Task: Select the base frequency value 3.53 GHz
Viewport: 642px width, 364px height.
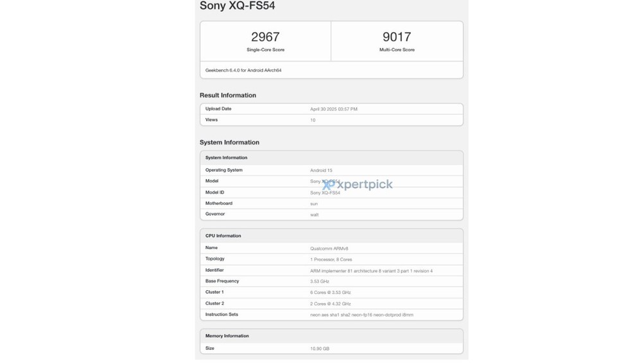Action: click(319, 282)
